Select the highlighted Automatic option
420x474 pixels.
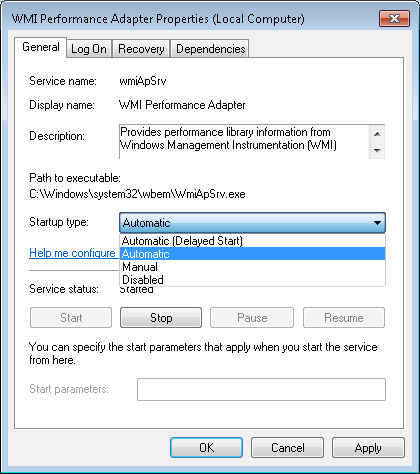[x=252, y=254]
